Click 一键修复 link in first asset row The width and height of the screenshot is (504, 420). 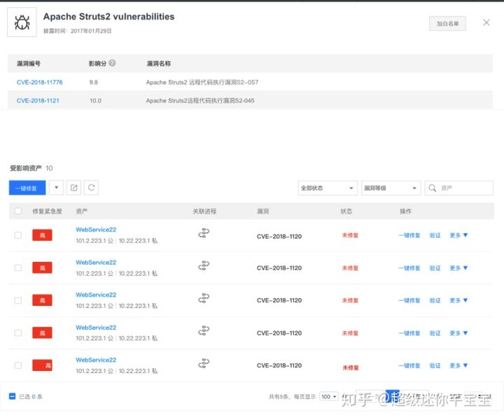(x=409, y=235)
